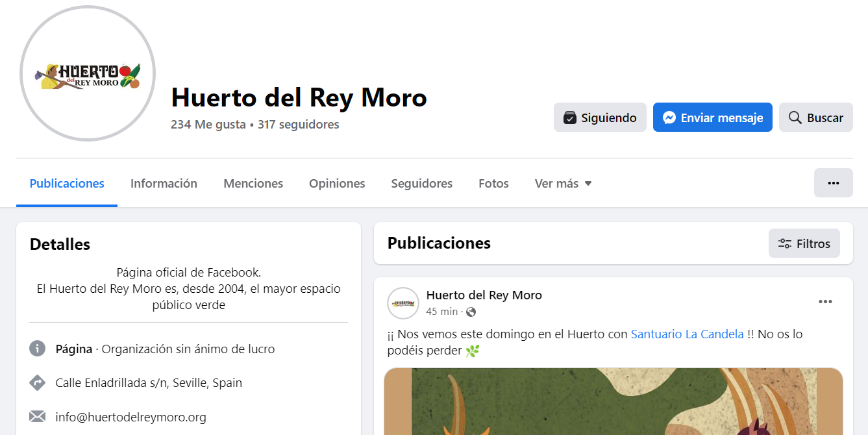View the Fotos tab
Screen dimensions: 868x435
click(x=493, y=184)
